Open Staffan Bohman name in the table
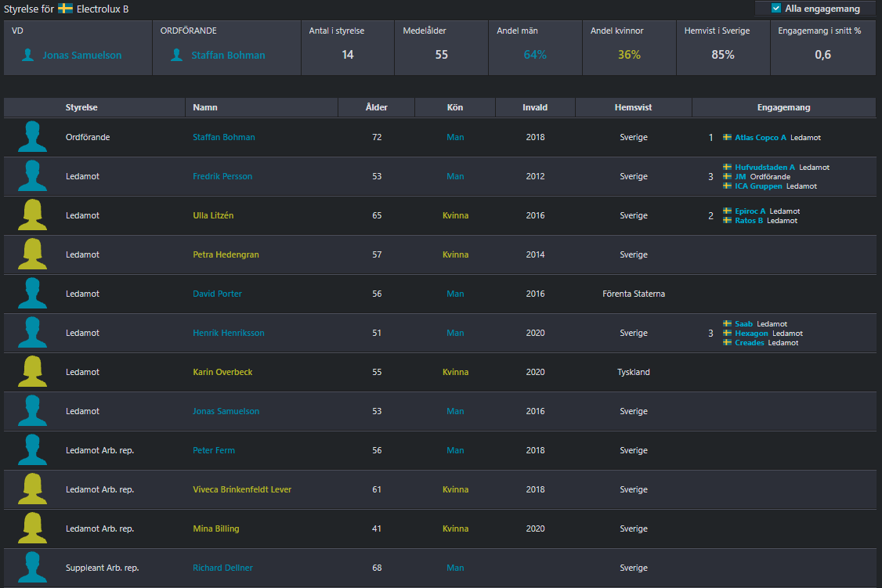Image resolution: width=882 pixels, height=588 pixels. coord(224,137)
